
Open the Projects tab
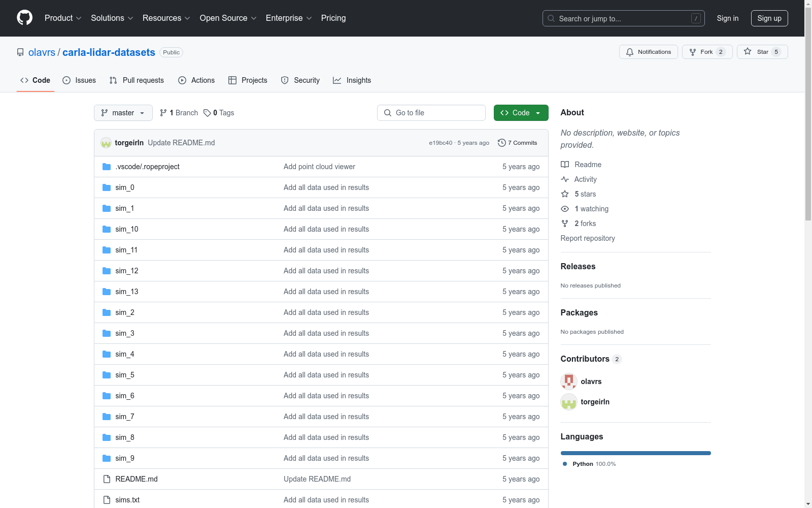(248, 80)
